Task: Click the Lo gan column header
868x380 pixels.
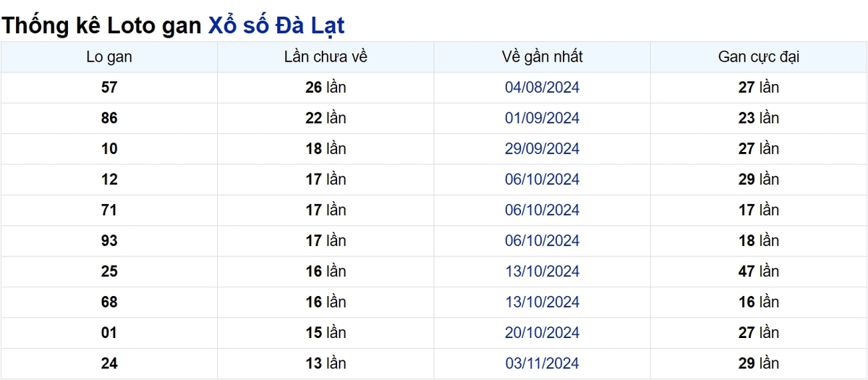Action: click(109, 56)
